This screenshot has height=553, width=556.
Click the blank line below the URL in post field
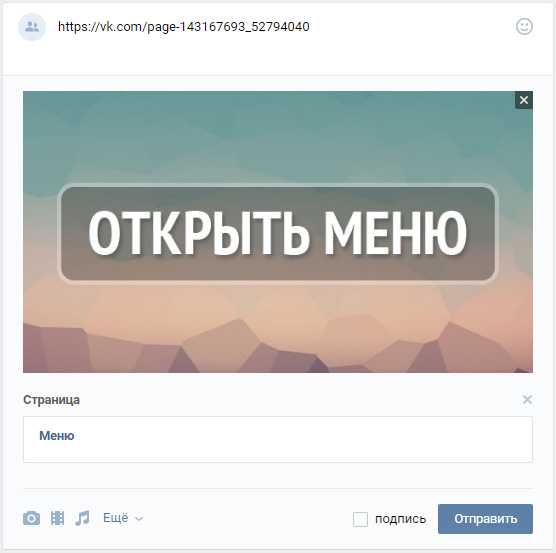(x=277, y=57)
